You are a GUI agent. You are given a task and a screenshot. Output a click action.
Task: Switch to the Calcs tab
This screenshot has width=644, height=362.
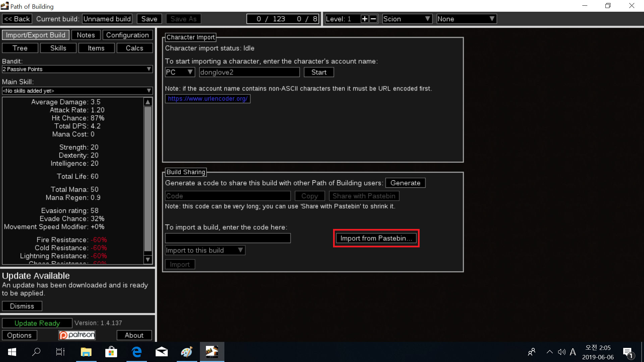135,48
